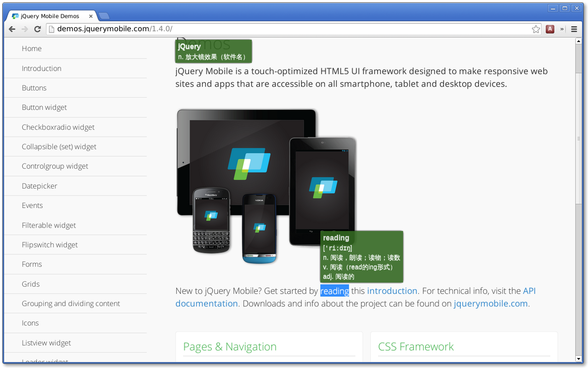Open a new browser tab
Screen dimensions: 588x368
tap(104, 16)
